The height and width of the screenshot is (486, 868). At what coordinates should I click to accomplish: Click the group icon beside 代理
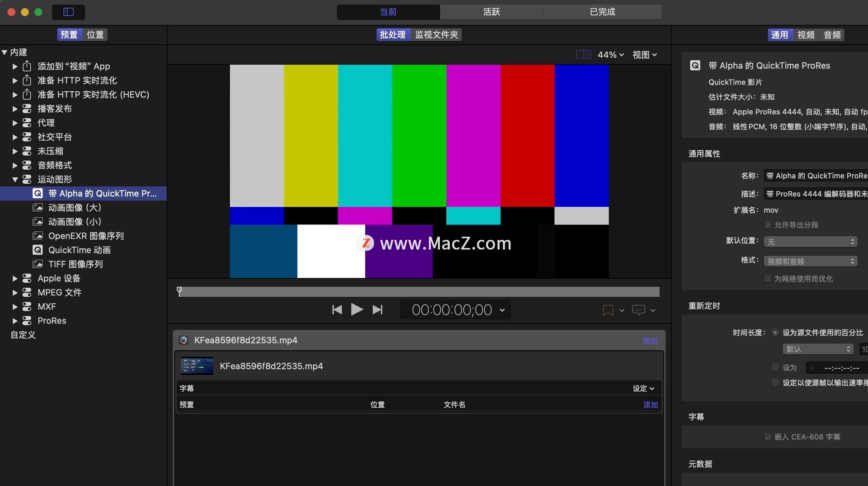click(x=27, y=123)
